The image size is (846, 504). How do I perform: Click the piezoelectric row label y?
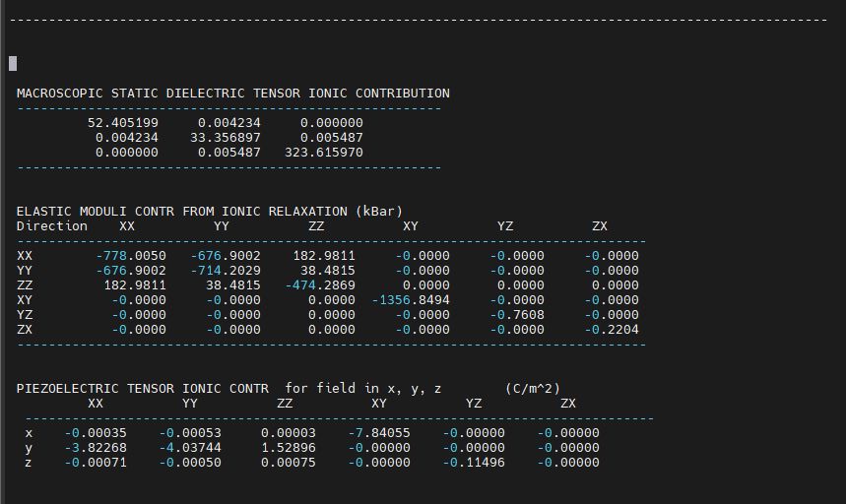point(29,449)
